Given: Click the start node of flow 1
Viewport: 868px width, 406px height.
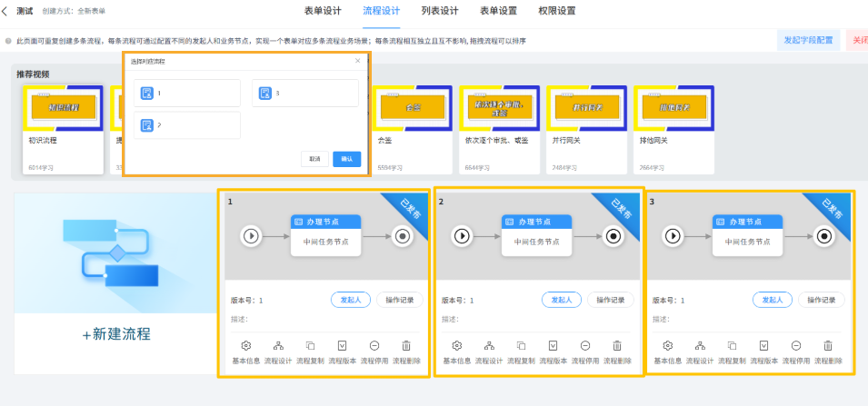Looking at the screenshot, I should point(251,236).
